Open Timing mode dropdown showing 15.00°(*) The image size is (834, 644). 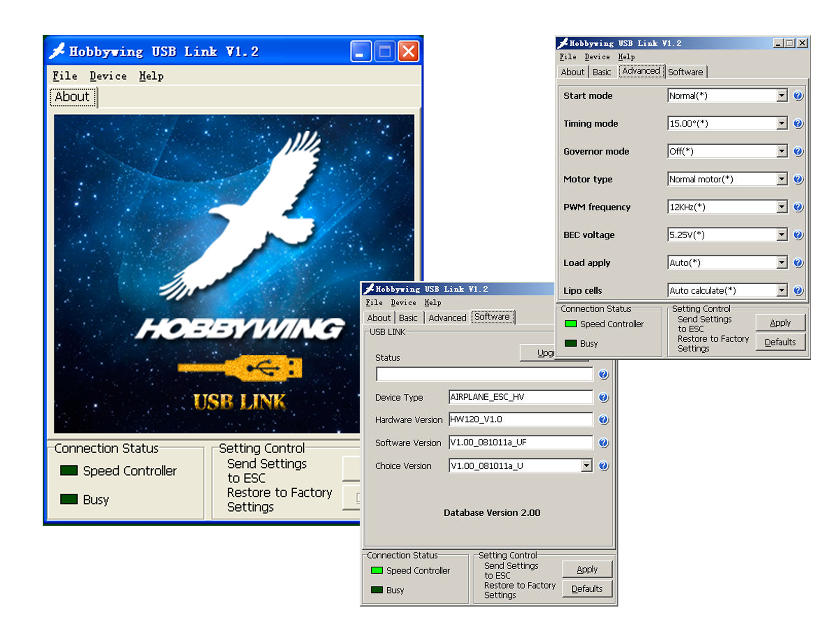(x=727, y=124)
